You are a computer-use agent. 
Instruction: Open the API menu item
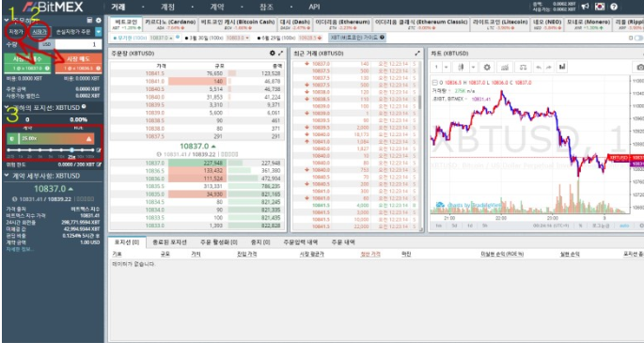(x=314, y=7)
